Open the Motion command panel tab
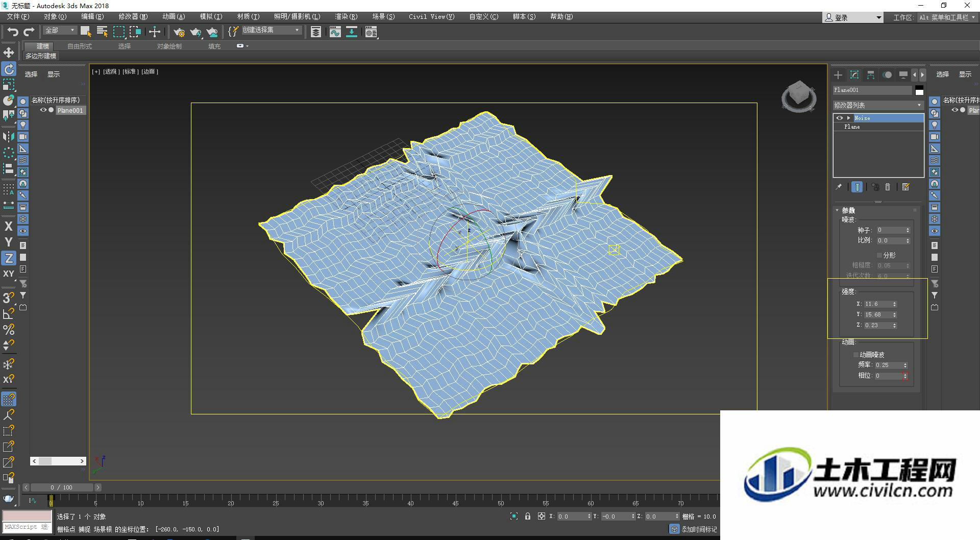 [x=887, y=75]
